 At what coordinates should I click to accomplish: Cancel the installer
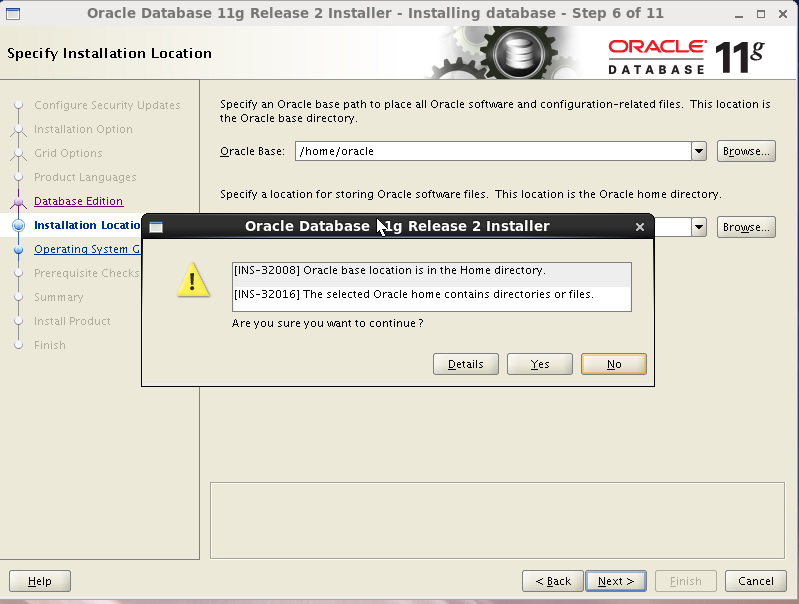point(756,581)
